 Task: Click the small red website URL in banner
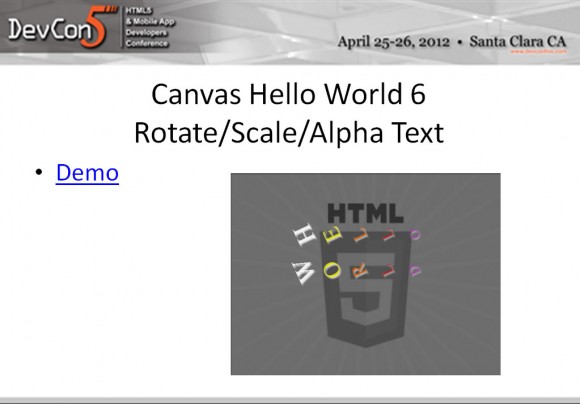pos(539,51)
